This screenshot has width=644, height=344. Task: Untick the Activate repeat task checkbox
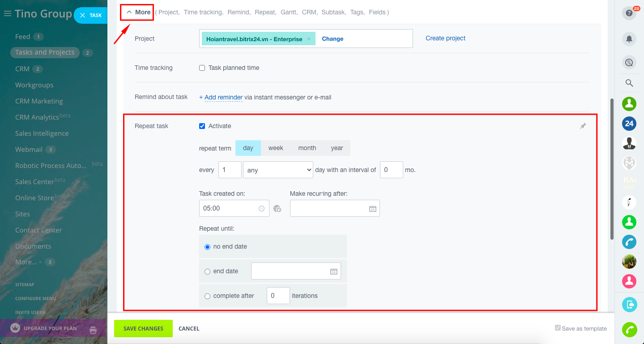(202, 126)
